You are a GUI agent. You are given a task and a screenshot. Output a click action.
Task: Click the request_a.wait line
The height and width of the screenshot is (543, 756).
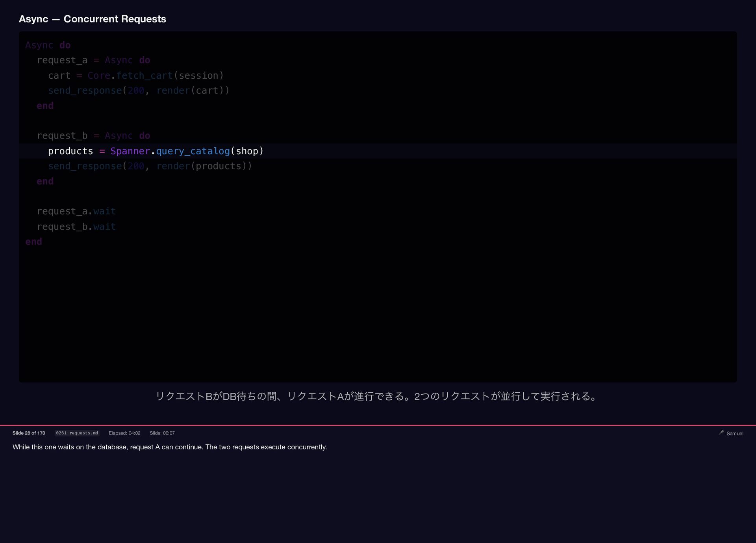click(x=76, y=211)
